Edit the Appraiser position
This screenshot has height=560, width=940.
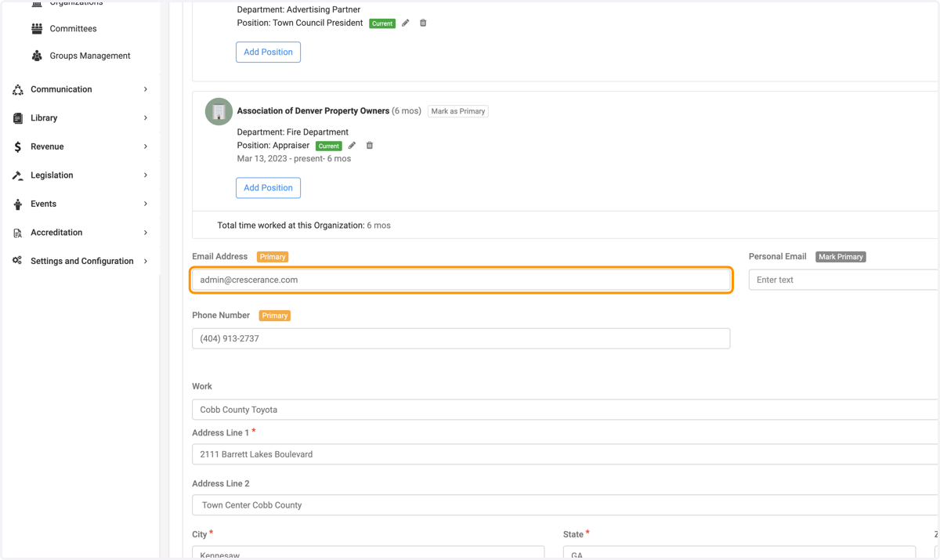[352, 146]
